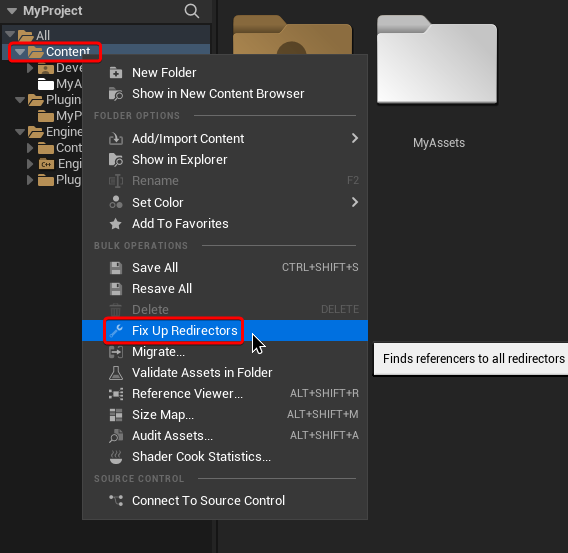This screenshot has width=568, height=553.
Task: Click the search magnifier icon beside MyProject
Action: (x=192, y=11)
